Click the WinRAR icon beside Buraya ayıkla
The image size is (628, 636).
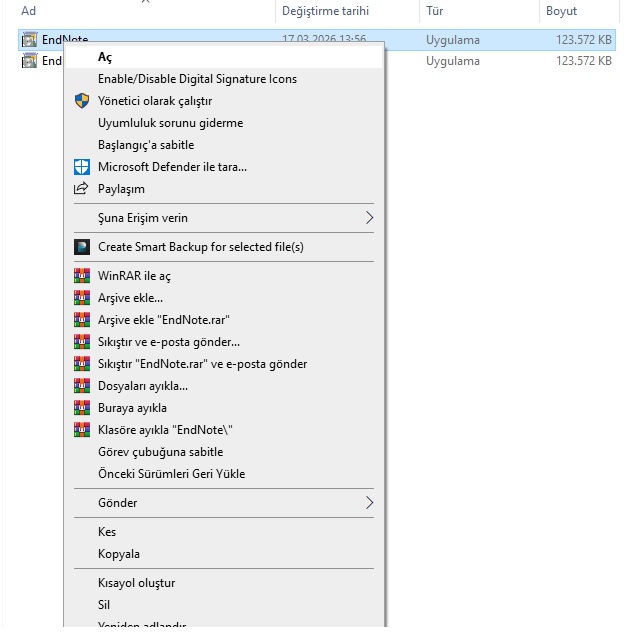[82, 408]
